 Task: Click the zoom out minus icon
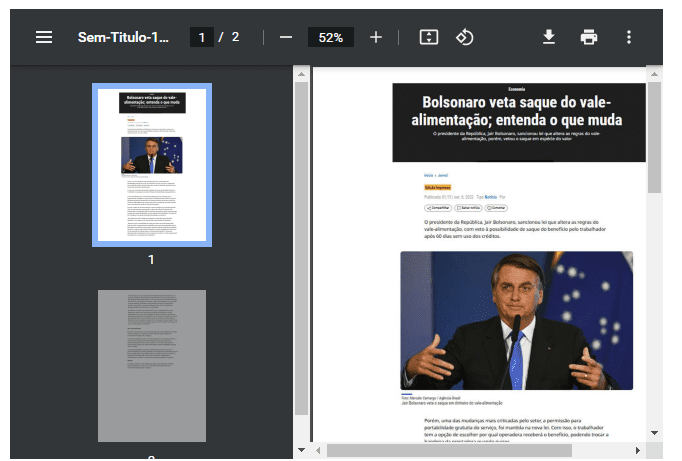click(x=286, y=37)
